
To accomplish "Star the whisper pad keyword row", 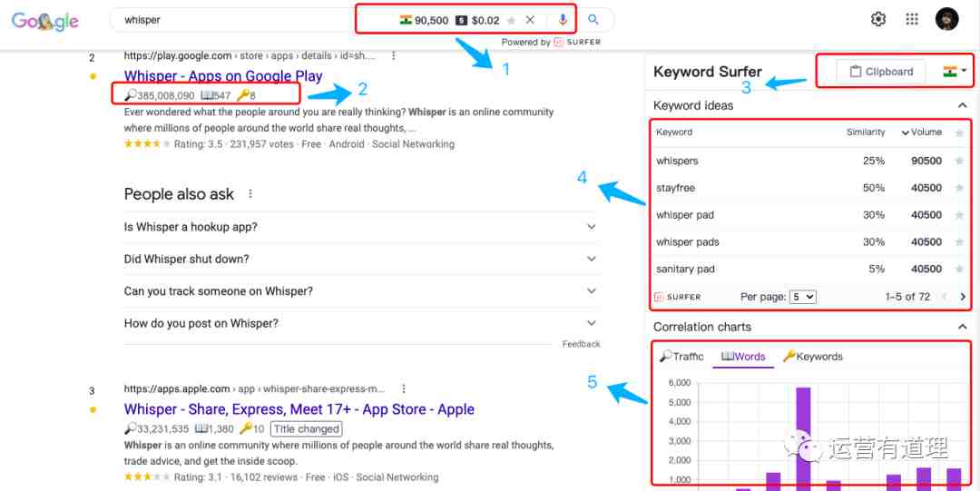I will pos(959,214).
